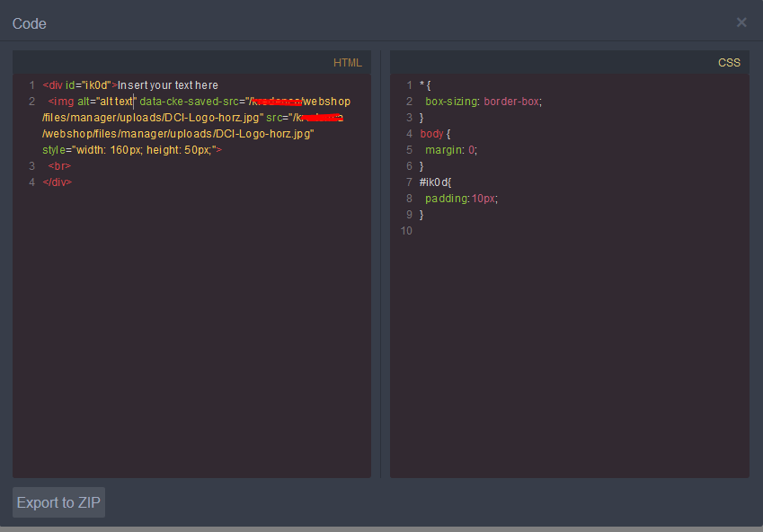Click the 'body {' selector in CSS
The image size is (763, 532).
click(435, 134)
